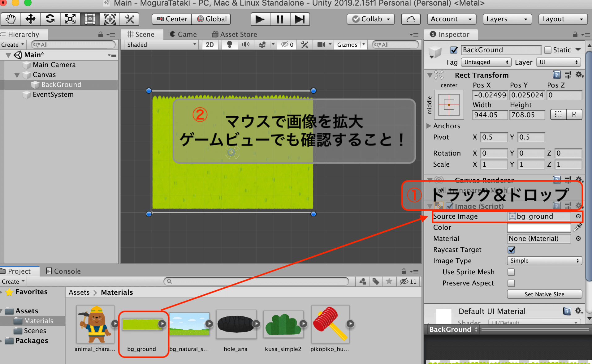Open the Layout dropdown

click(x=563, y=19)
